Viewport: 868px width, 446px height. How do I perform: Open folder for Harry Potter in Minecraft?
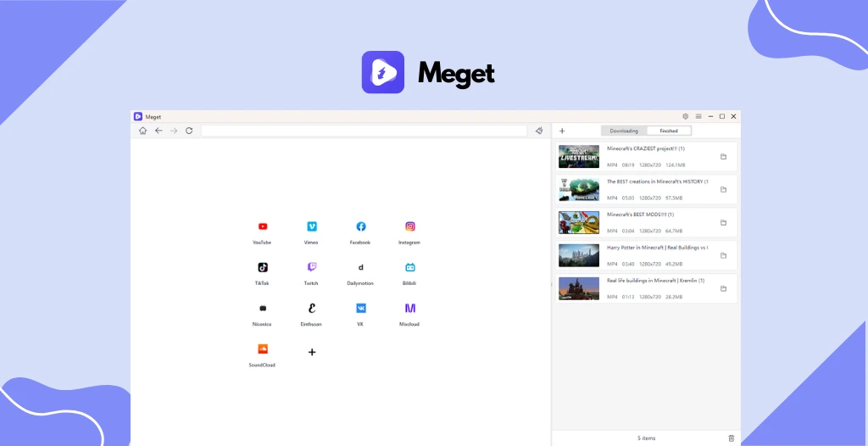coord(723,255)
